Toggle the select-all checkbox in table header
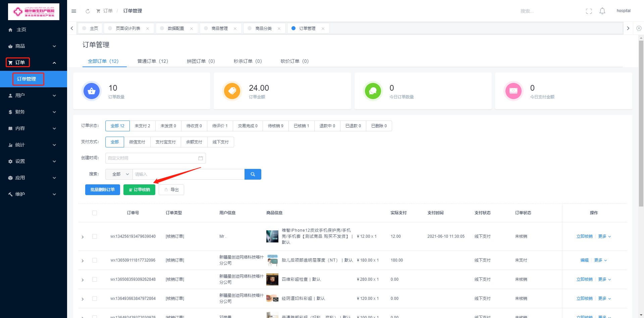 (x=95, y=213)
